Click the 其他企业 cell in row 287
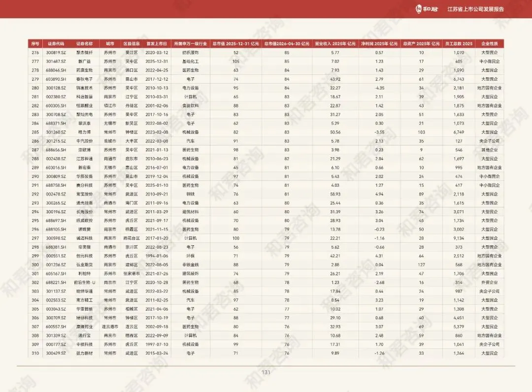532x392 pixels. pyautogui.click(x=490, y=150)
